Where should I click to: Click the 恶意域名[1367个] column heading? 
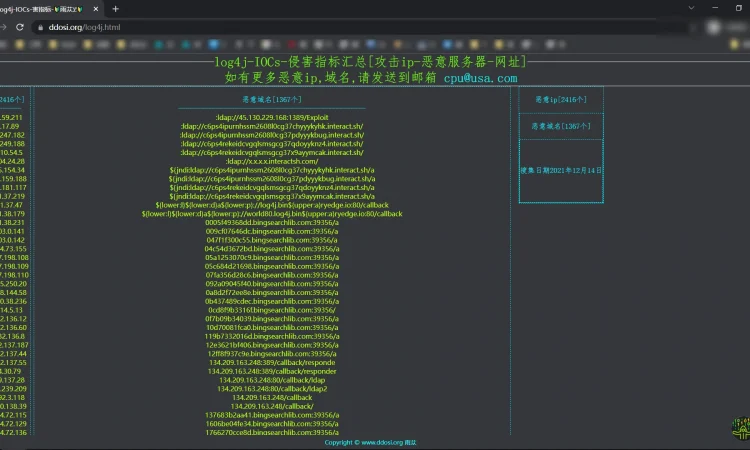[272, 99]
